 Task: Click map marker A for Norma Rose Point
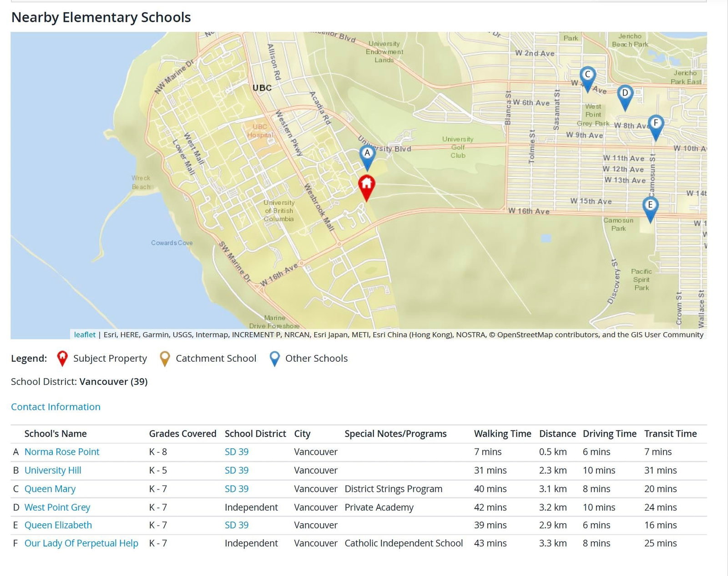coord(367,155)
